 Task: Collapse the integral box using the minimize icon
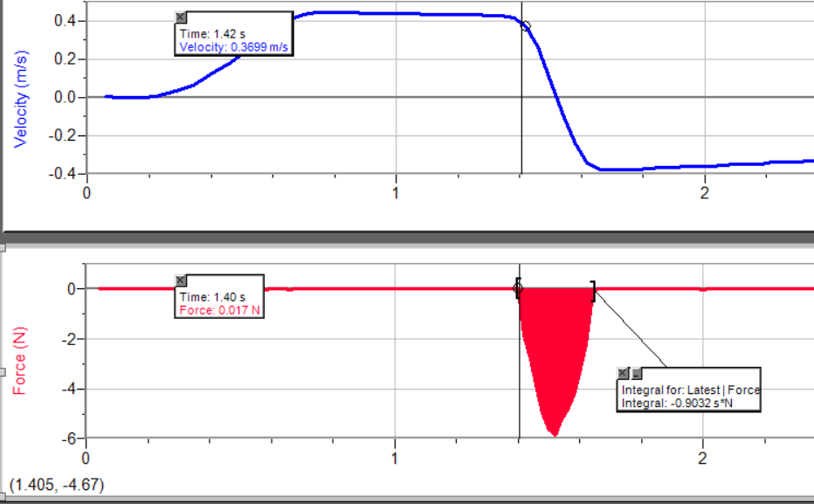[x=635, y=374]
